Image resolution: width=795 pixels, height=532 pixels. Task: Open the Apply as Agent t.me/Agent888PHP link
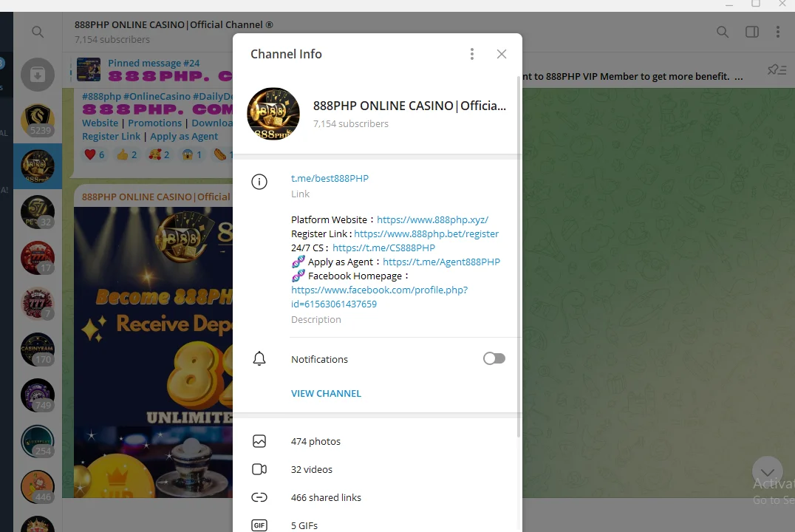(441, 262)
